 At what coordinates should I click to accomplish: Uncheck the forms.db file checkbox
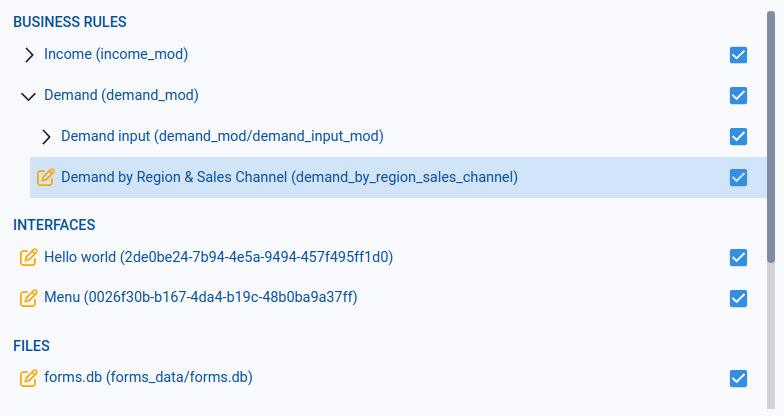[x=739, y=378]
